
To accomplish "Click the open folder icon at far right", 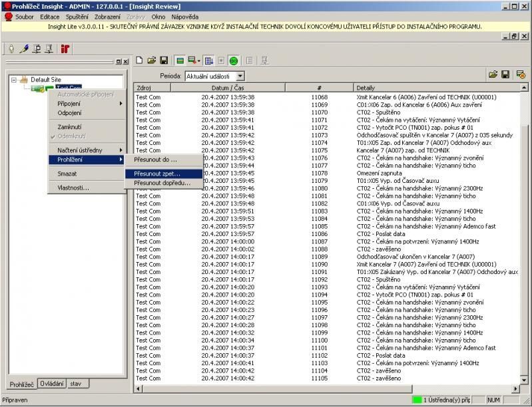I will (493, 76).
